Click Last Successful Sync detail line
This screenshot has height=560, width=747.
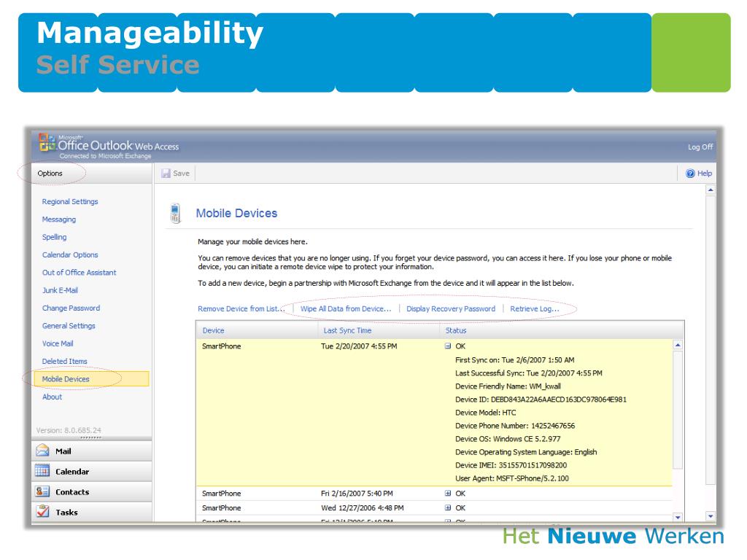click(529, 373)
